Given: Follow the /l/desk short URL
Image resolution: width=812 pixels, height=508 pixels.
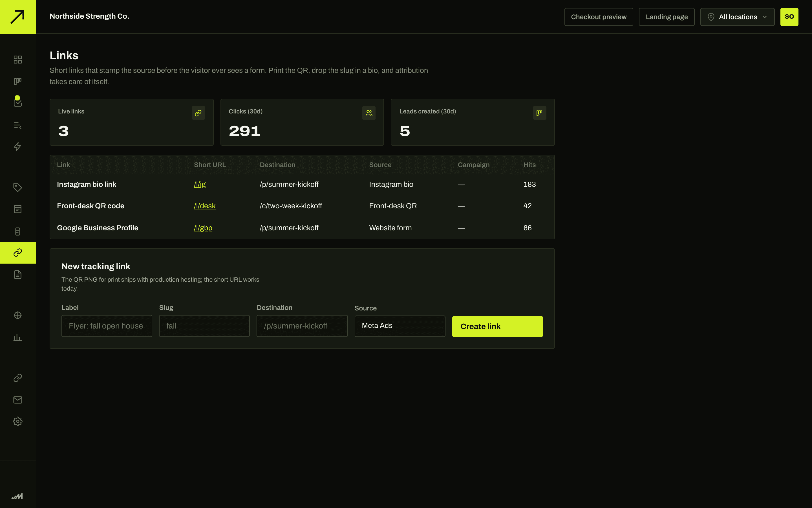Looking at the screenshot, I should [205, 206].
